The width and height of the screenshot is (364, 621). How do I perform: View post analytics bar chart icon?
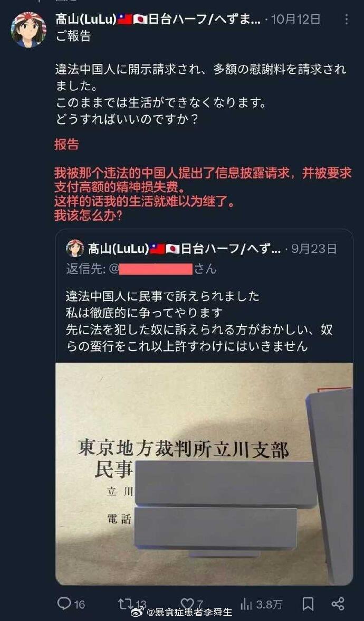pyautogui.click(x=246, y=604)
